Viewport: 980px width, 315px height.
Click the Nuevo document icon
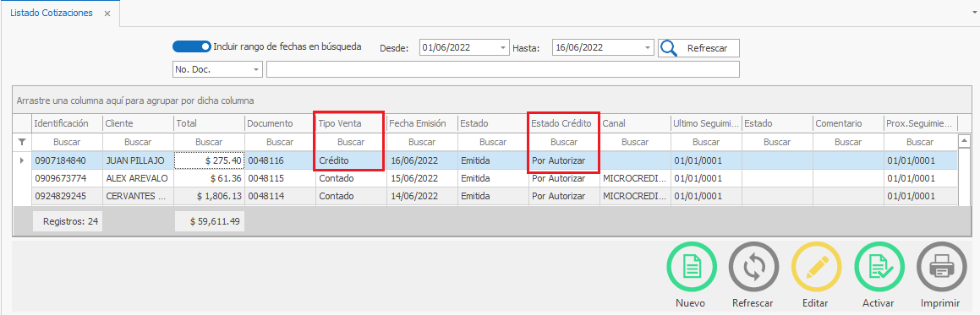click(692, 267)
